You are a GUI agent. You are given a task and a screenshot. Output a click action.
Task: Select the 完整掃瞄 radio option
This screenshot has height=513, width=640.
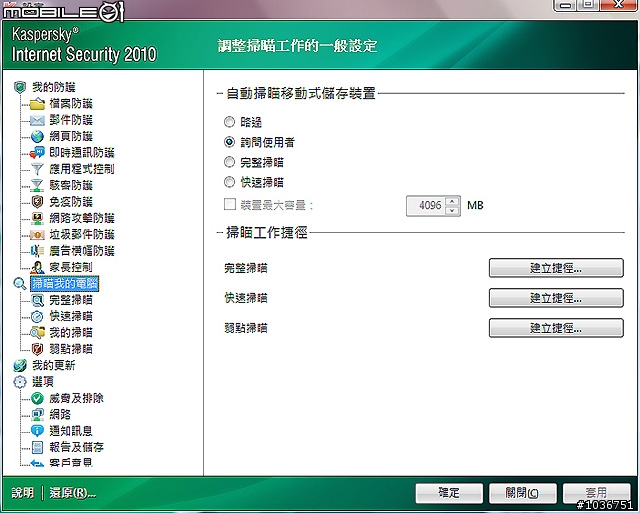[x=229, y=162]
